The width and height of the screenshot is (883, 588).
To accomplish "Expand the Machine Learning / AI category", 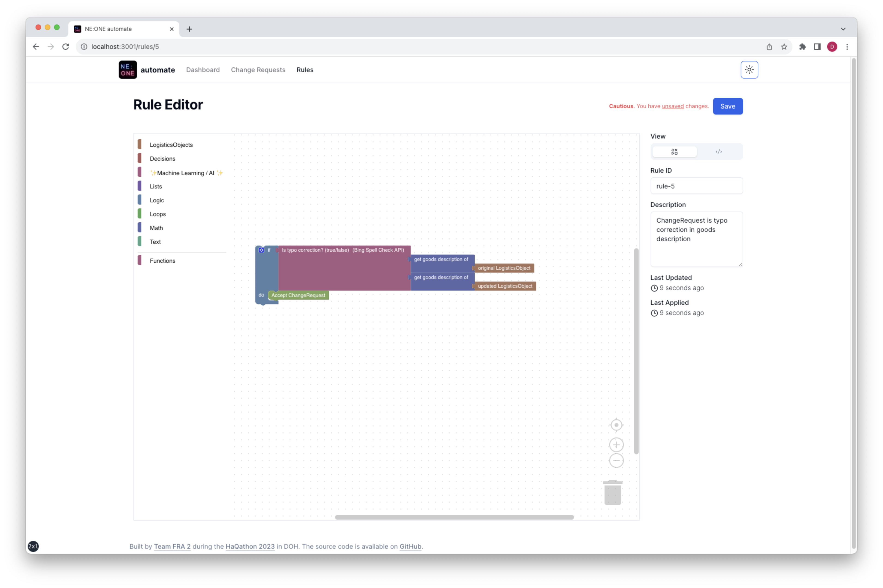I will pos(186,173).
